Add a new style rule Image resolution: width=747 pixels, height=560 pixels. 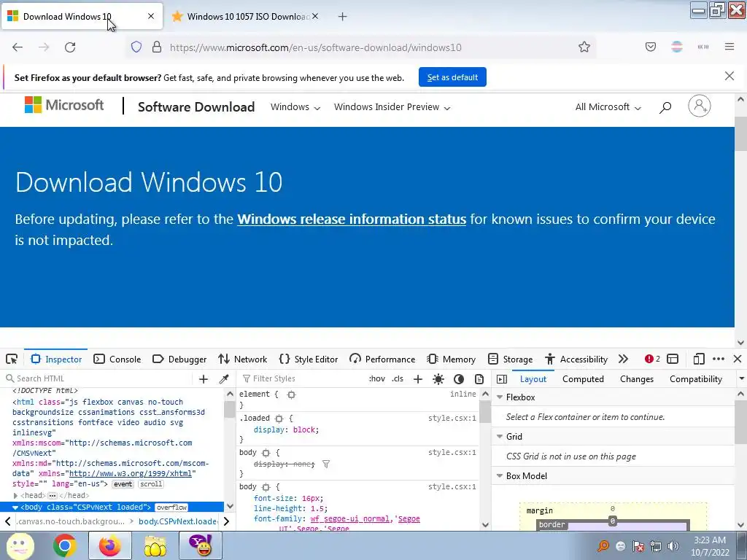(x=418, y=379)
